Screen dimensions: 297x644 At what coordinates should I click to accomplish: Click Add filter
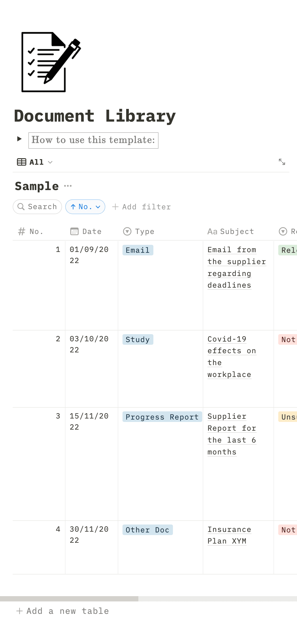tap(142, 207)
